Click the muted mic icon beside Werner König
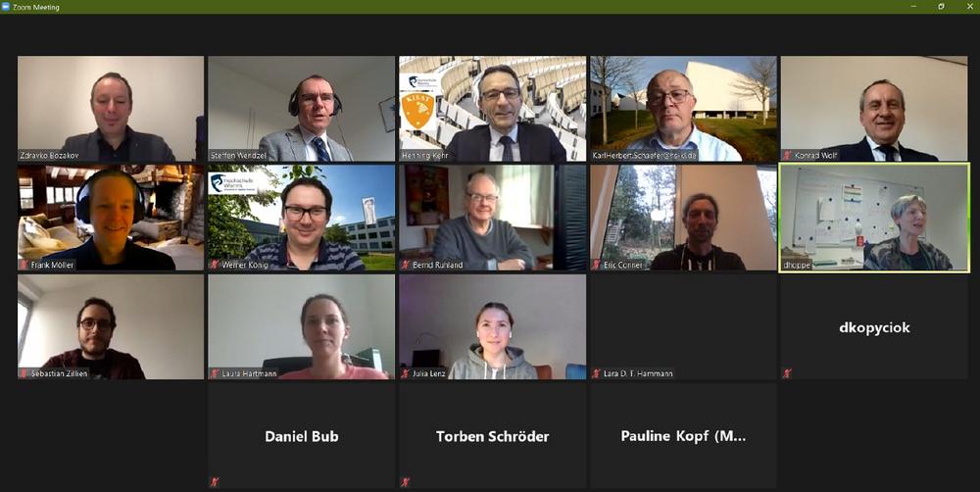Image resolution: width=980 pixels, height=492 pixels. point(215,265)
